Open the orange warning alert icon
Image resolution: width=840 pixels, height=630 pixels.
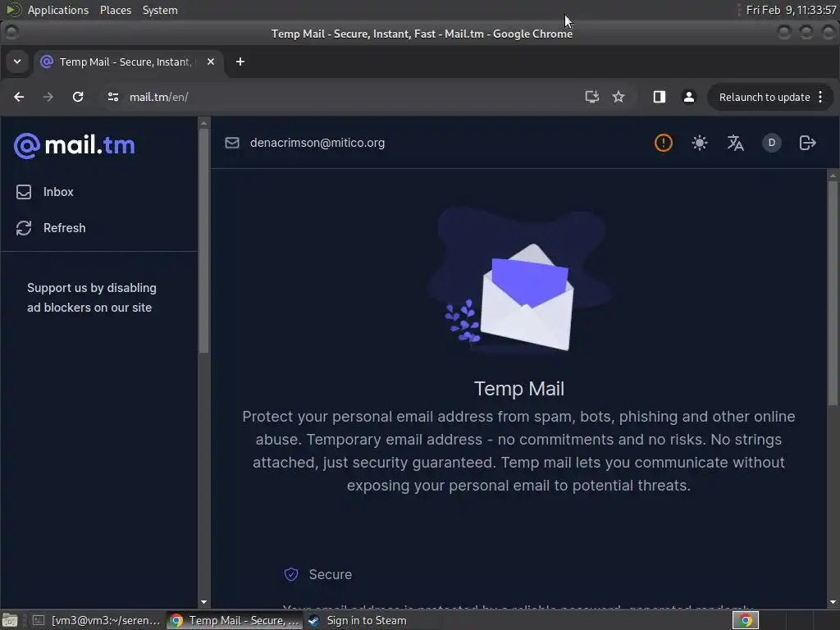coord(663,143)
